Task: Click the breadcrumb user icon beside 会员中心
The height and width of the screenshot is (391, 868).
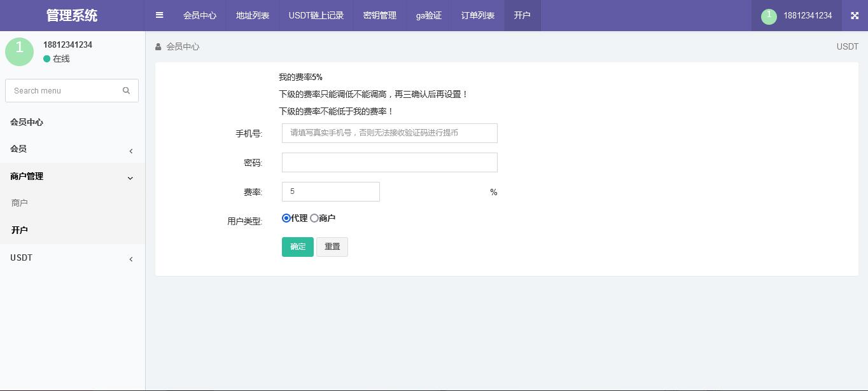Action: point(158,46)
